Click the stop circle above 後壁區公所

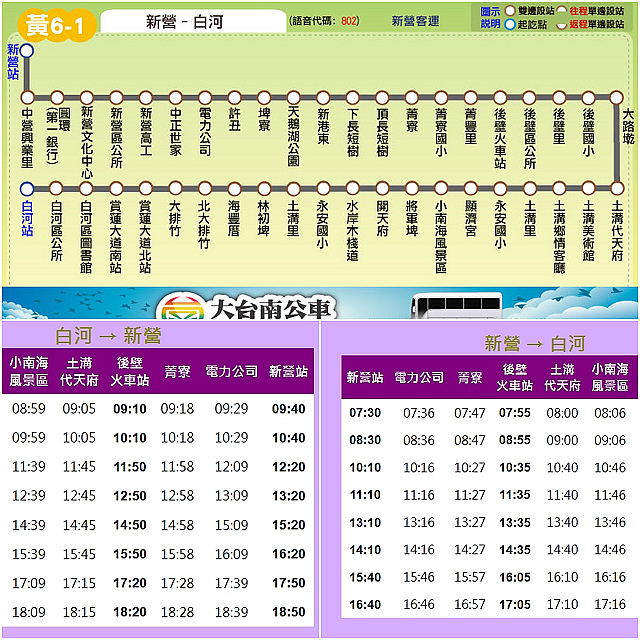pyautogui.click(x=529, y=98)
